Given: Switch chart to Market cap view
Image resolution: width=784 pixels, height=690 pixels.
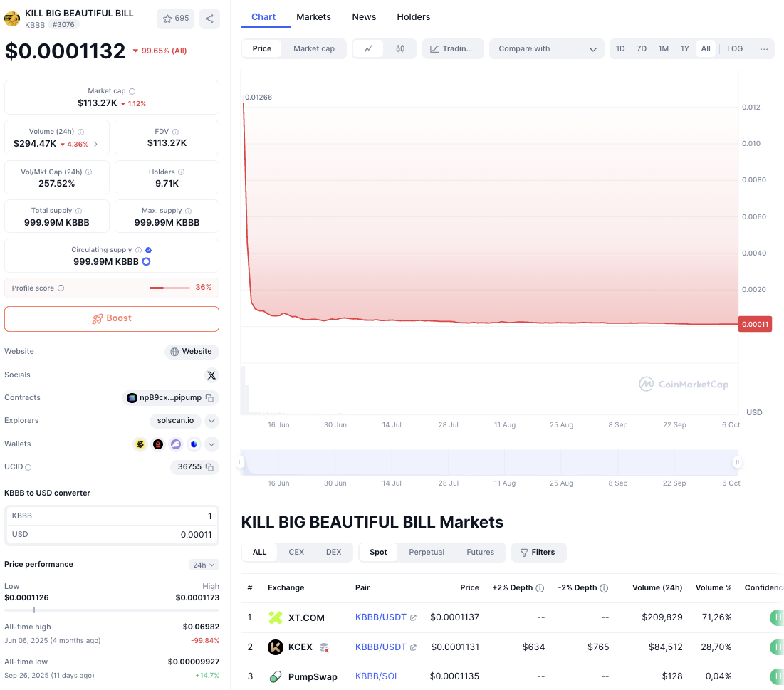Looking at the screenshot, I should pyautogui.click(x=314, y=48).
